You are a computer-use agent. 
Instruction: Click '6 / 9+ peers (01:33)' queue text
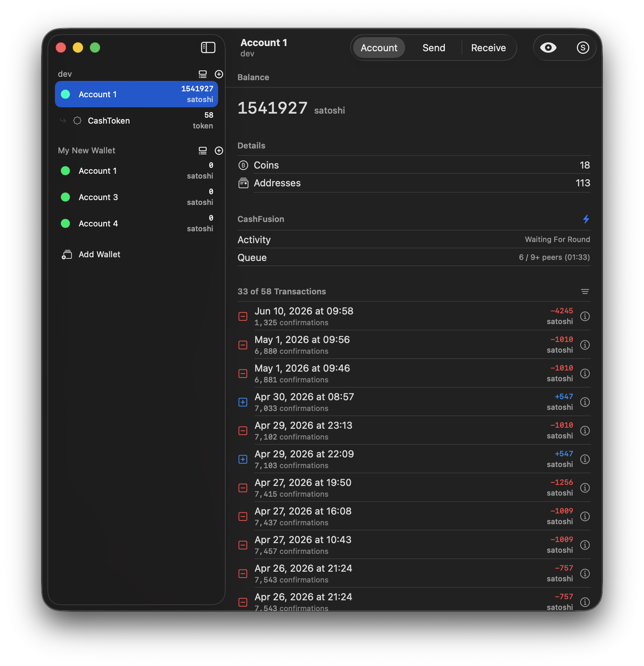click(x=554, y=257)
